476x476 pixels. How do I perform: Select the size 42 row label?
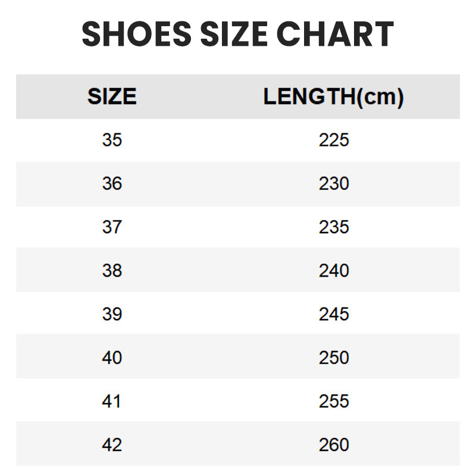pos(112,444)
